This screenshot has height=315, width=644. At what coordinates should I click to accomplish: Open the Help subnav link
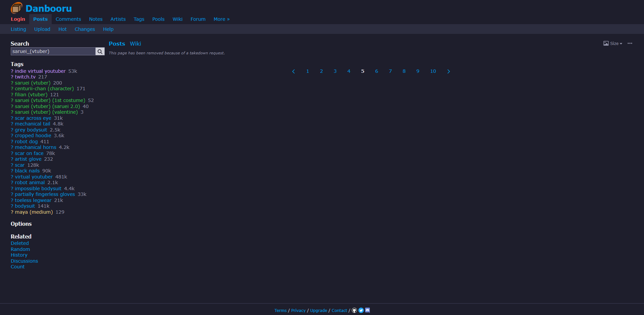click(x=108, y=29)
